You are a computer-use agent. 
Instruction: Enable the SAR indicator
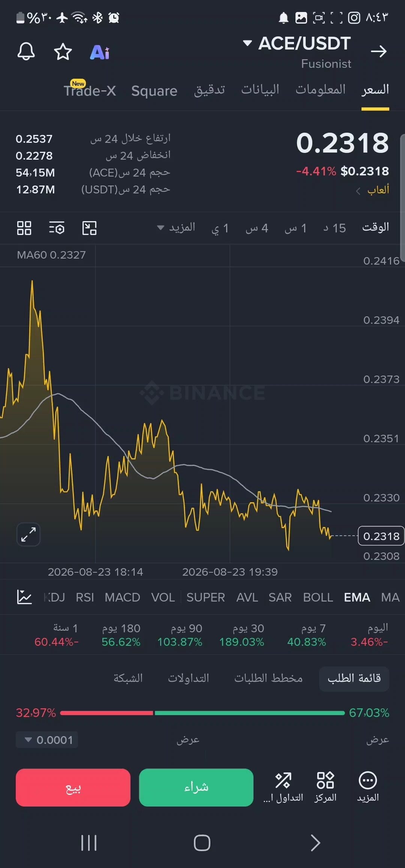point(280,597)
